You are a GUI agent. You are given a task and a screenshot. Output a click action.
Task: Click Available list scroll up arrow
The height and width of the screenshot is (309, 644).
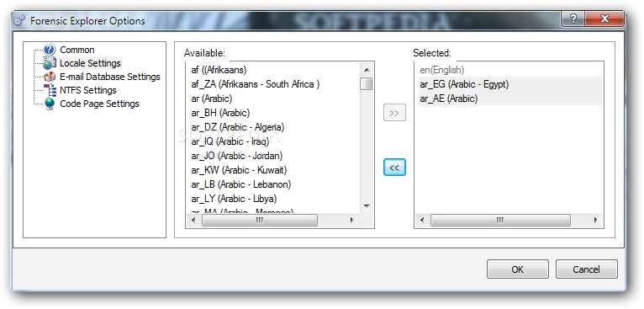pos(367,70)
